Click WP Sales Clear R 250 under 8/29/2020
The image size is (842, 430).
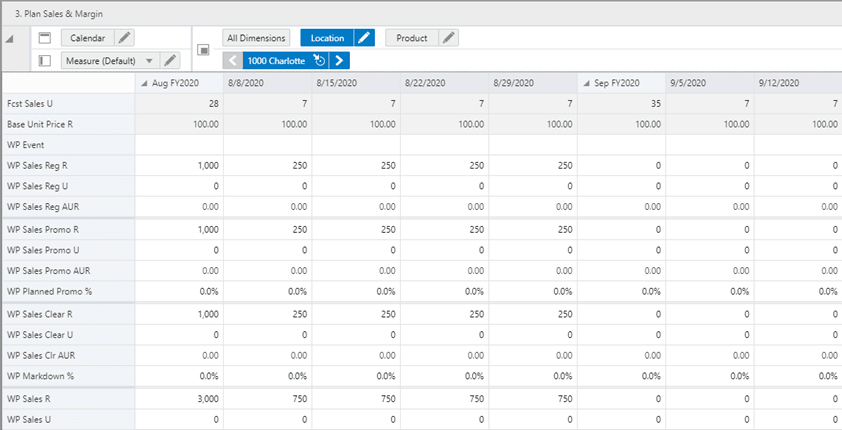tap(533, 315)
